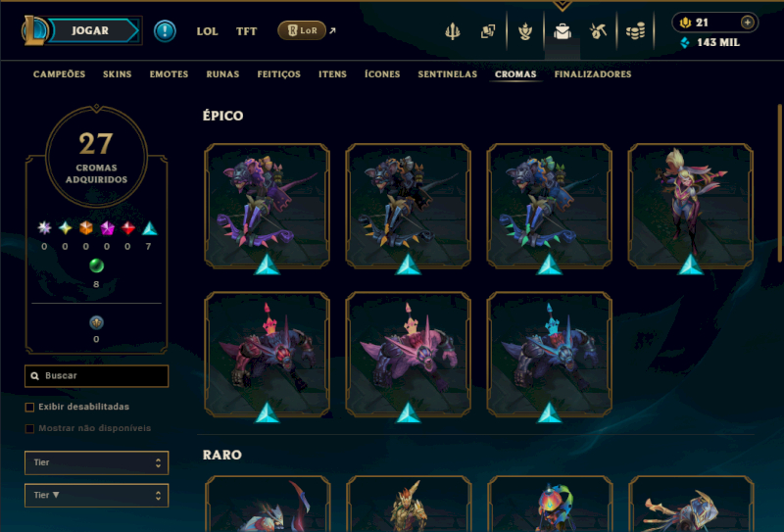The image size is (784, 532).
Task: Enable Exibir desabilitadas checkbox
Action: [29, 407]
